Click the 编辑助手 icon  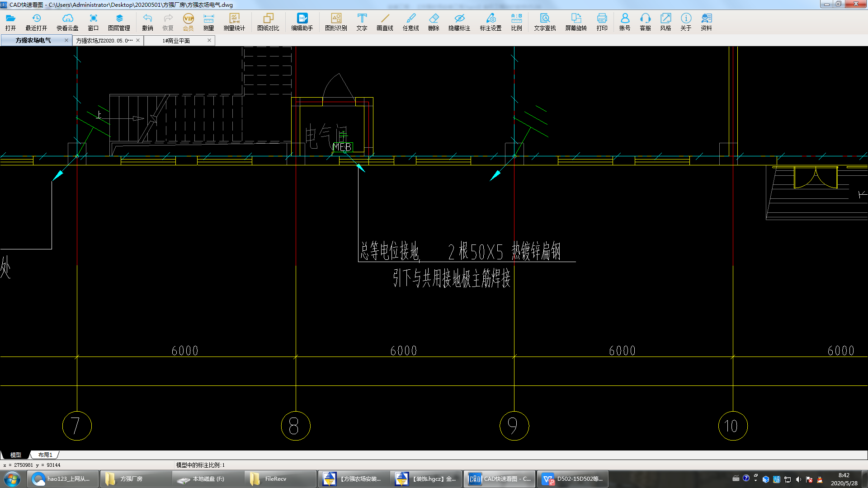[x=301, y=18]
